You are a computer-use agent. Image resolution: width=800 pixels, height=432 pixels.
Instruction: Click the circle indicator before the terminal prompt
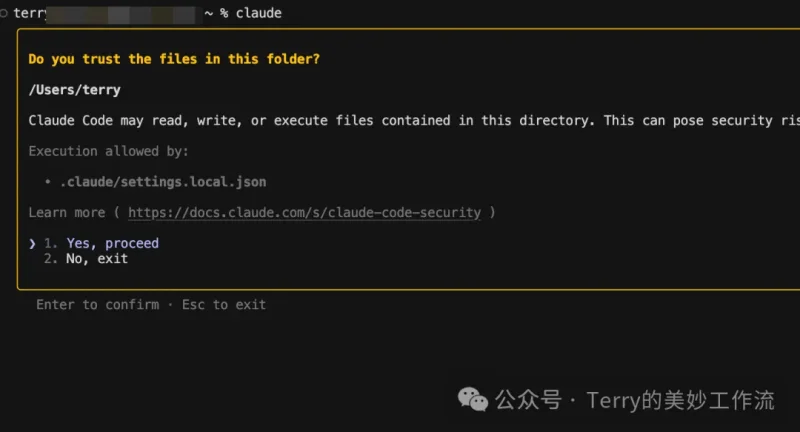pyautogui.click(x=4, y=13)
